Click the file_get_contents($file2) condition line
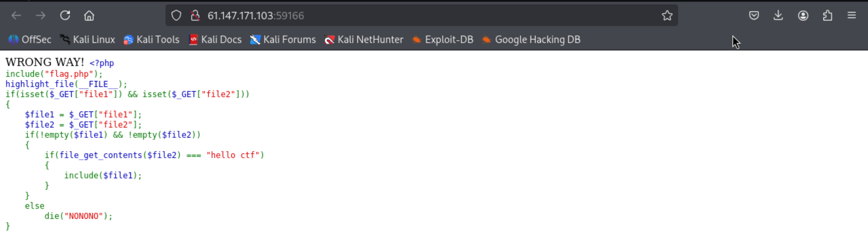868x240 pixels. 154,155
